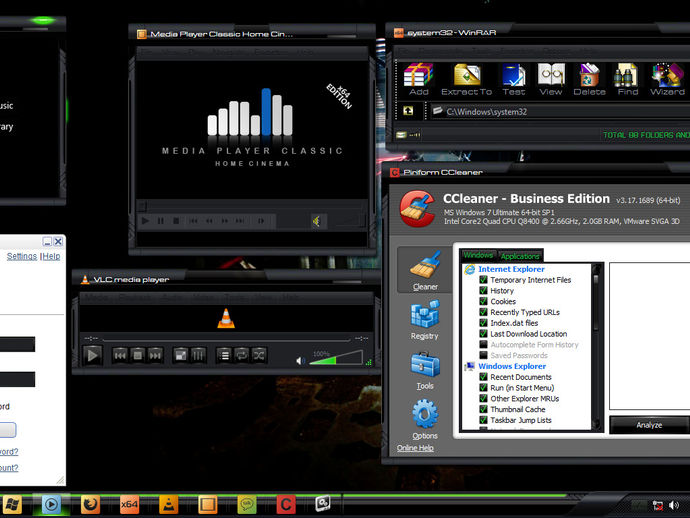This screenshot has height=518, width=690.
Task: Toggle Other Explorer MRUs checkbox
Action: tap(483, 398)
